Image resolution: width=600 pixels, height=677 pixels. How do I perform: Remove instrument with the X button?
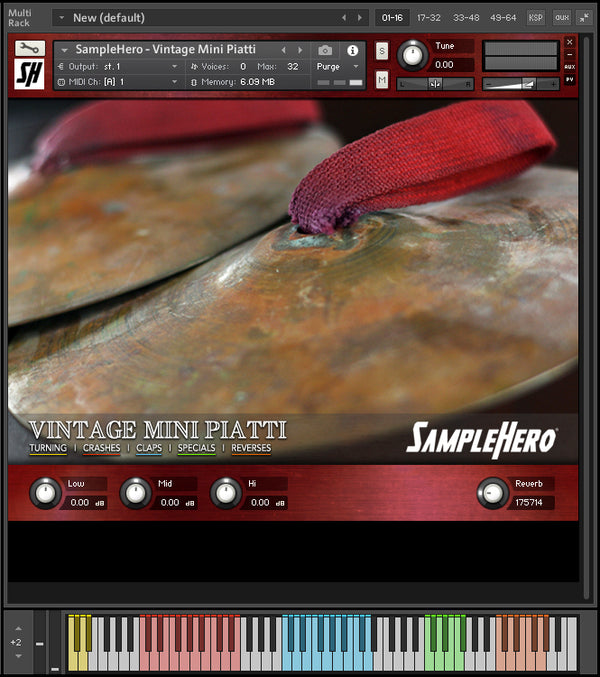tap(569, 42)
